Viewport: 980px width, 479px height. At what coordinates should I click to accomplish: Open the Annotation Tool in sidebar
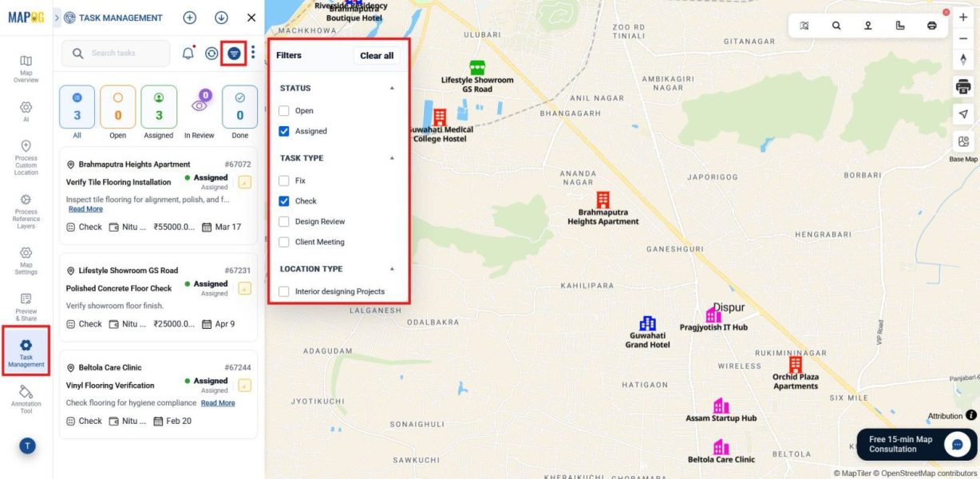(x=26, y=398)
